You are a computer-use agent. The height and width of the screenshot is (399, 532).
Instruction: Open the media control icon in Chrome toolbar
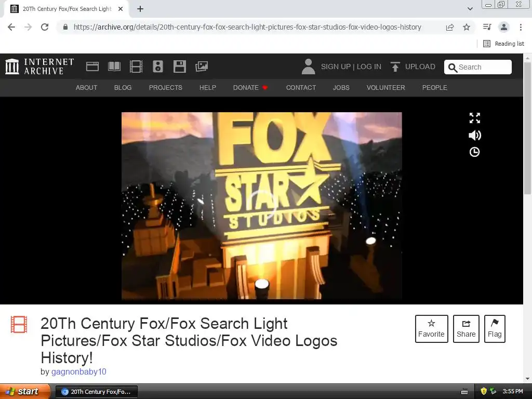(x=487, y=27)
